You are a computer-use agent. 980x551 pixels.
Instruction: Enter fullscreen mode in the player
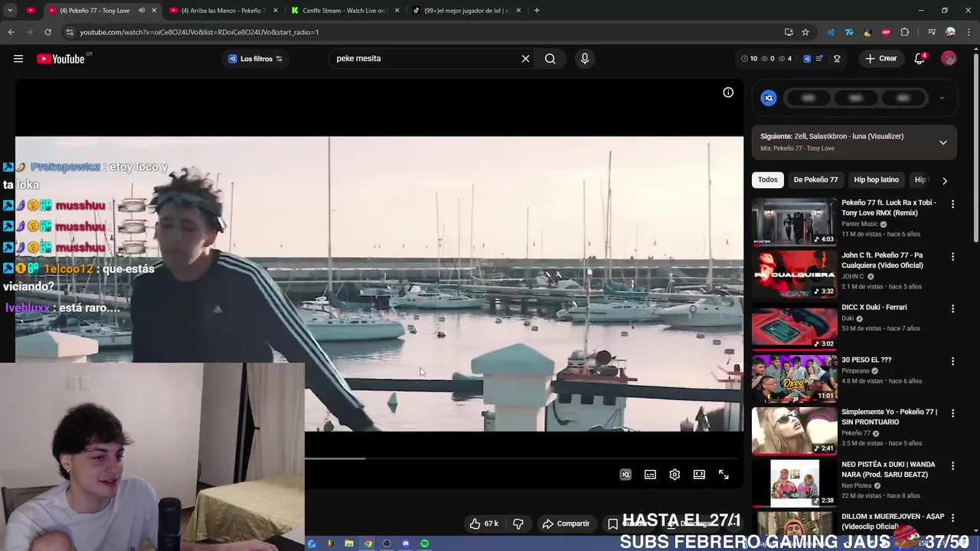[x=724, y=474]
